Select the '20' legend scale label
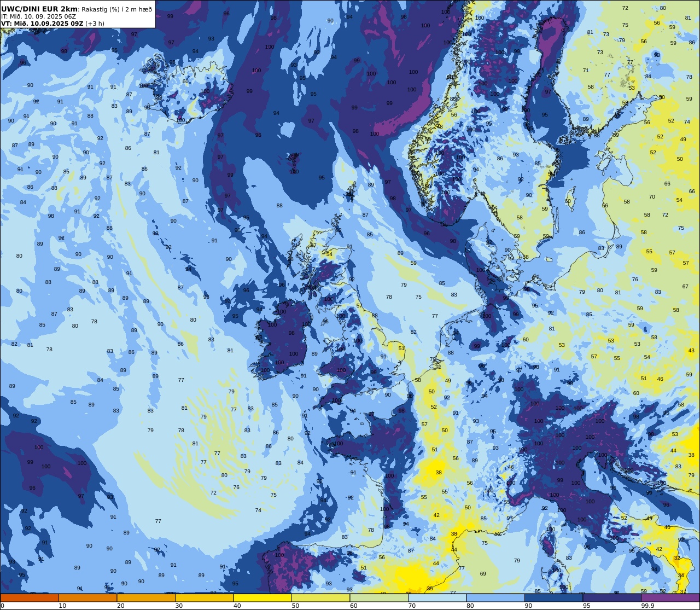This screenshot has height=610, width=700. [x=121, y=606]
